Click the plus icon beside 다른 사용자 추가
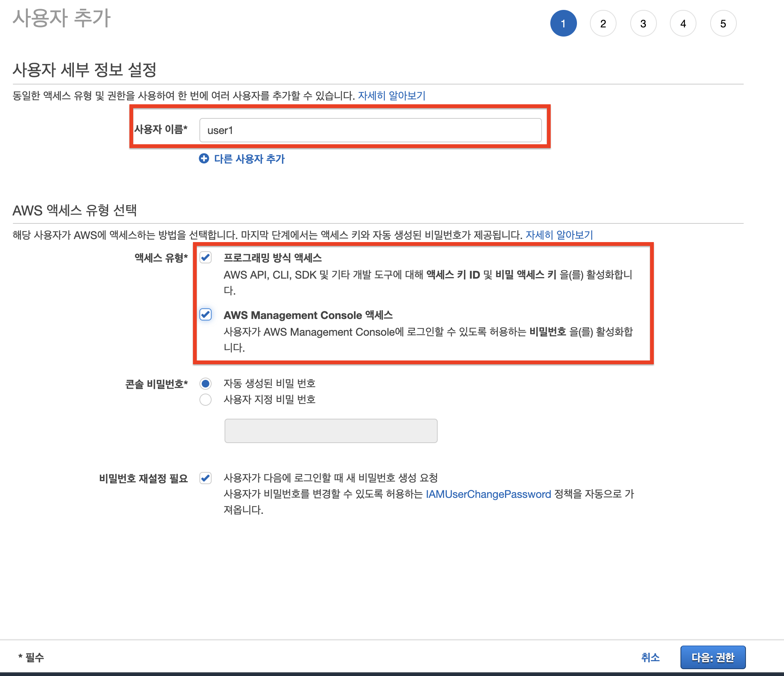This screenshot has width=784, height=676. pos(204,158)
